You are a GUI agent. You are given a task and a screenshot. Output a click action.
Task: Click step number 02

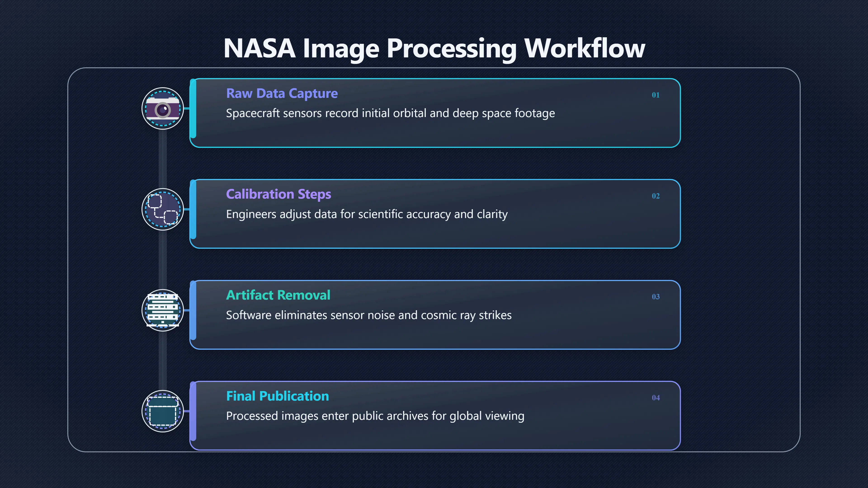click(x=655, y=196)
